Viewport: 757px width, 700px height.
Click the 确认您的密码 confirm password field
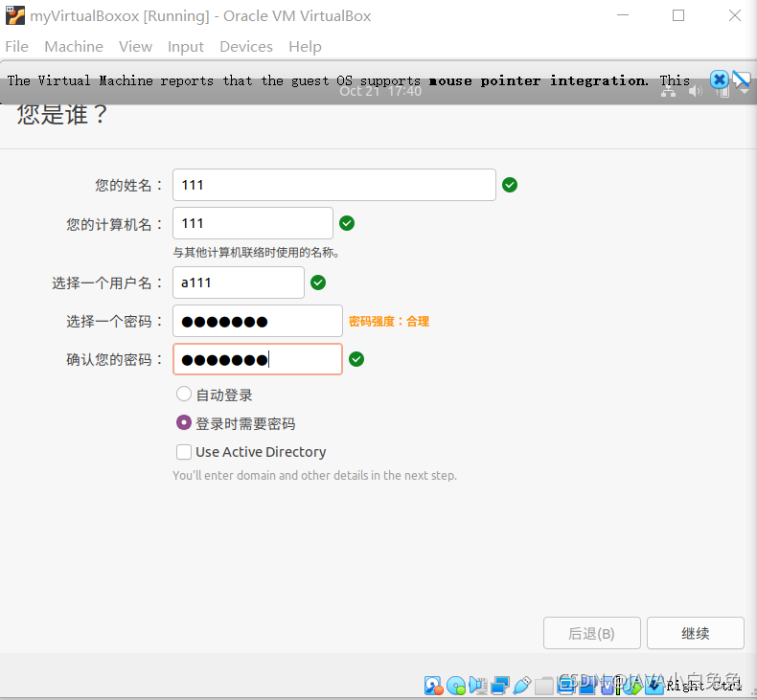click(258, 359)
